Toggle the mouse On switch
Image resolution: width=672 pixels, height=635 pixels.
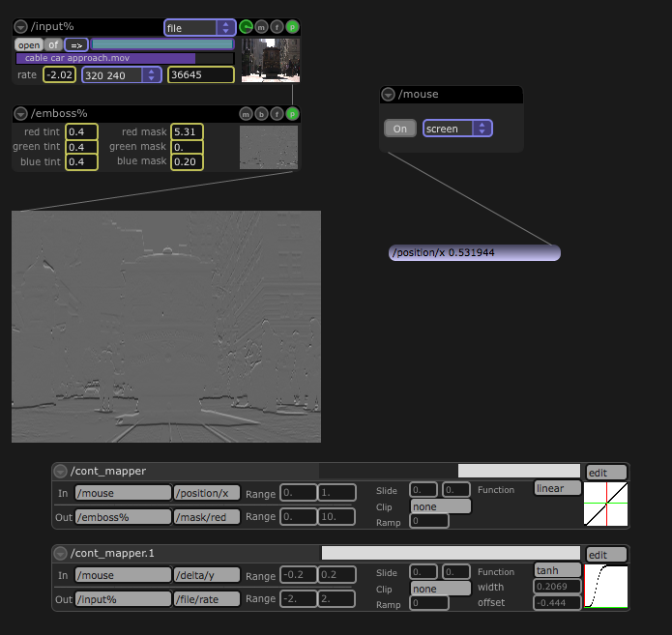coord(400,129)
